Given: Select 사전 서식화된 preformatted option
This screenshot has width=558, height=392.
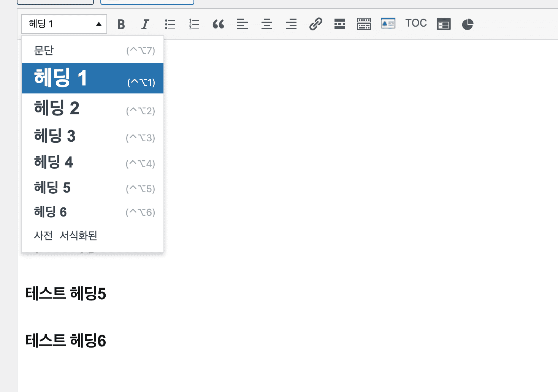Looking at the screenshot, I should point(93,236).
